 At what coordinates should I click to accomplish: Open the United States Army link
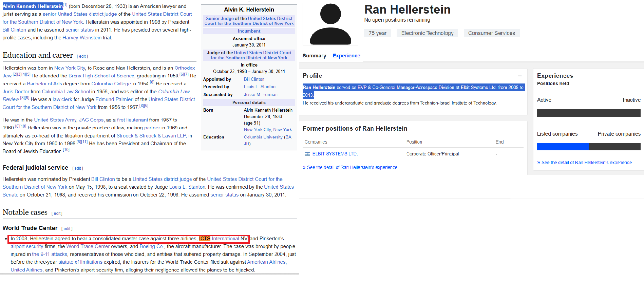tap(55, 120)
